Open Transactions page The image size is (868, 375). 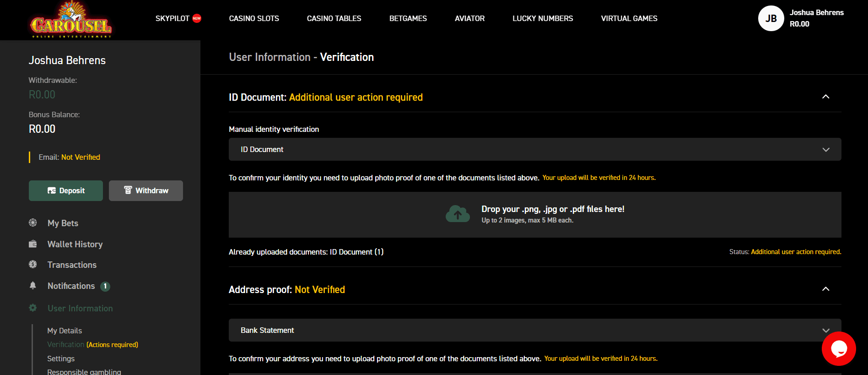point(72,265)
